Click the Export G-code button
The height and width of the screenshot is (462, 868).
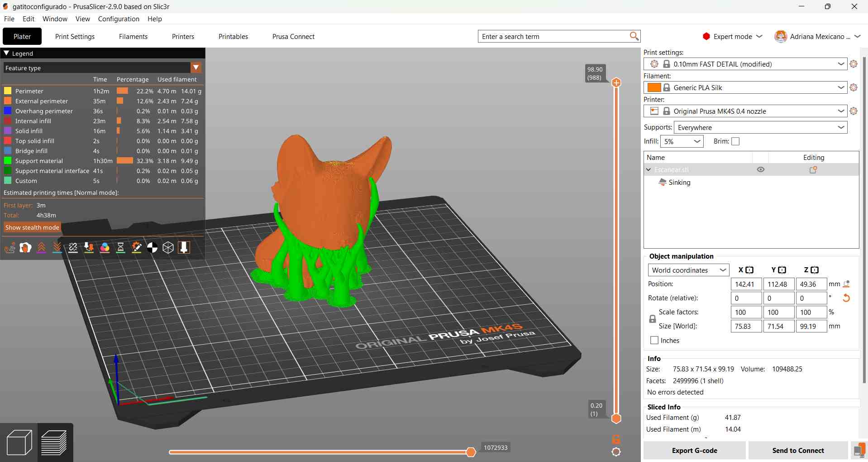tap(694, 451)
